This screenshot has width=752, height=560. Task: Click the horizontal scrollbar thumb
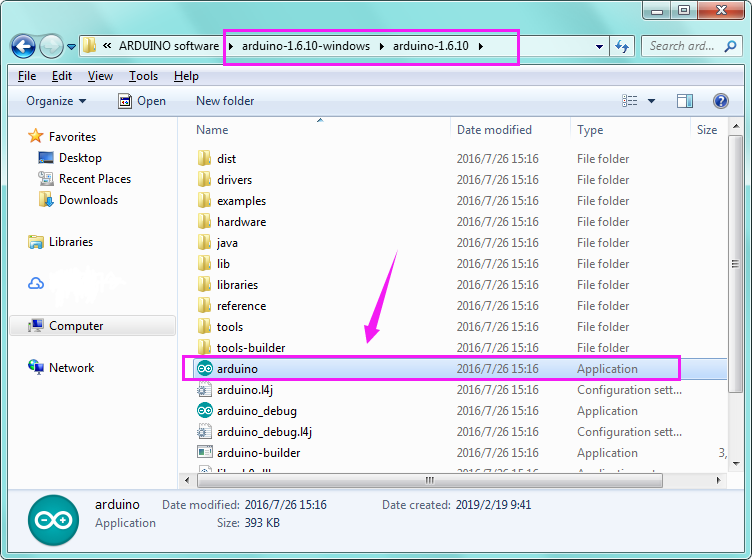[429, 480]
